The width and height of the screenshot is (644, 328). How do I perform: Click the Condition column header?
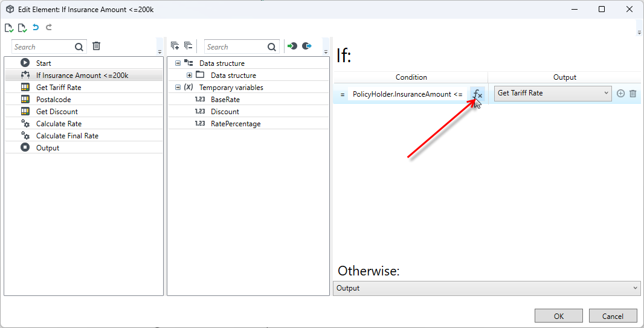pyautogui.click(x=411, y=77)
